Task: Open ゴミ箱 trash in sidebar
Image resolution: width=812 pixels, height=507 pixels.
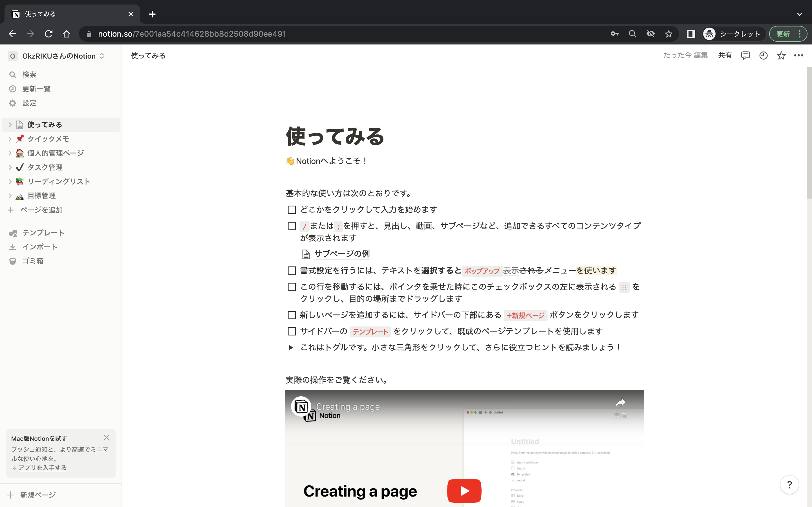Action: click(x=32, y=261)
